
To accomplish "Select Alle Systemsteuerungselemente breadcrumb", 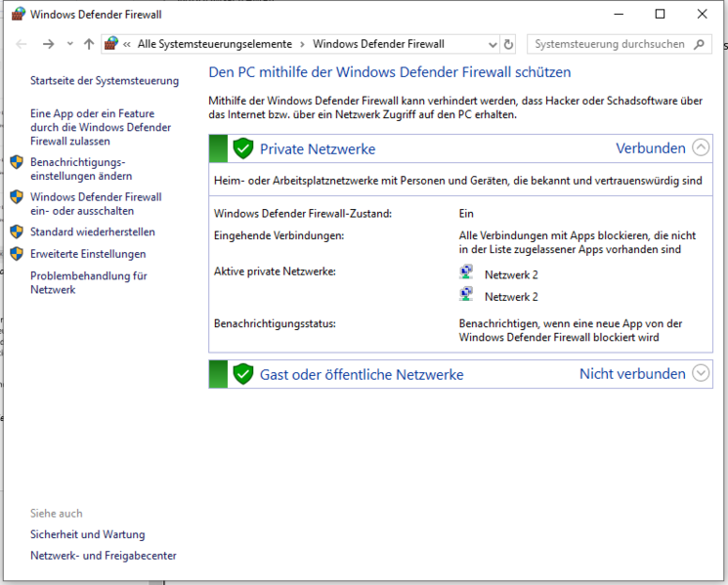I will [215, 44].
